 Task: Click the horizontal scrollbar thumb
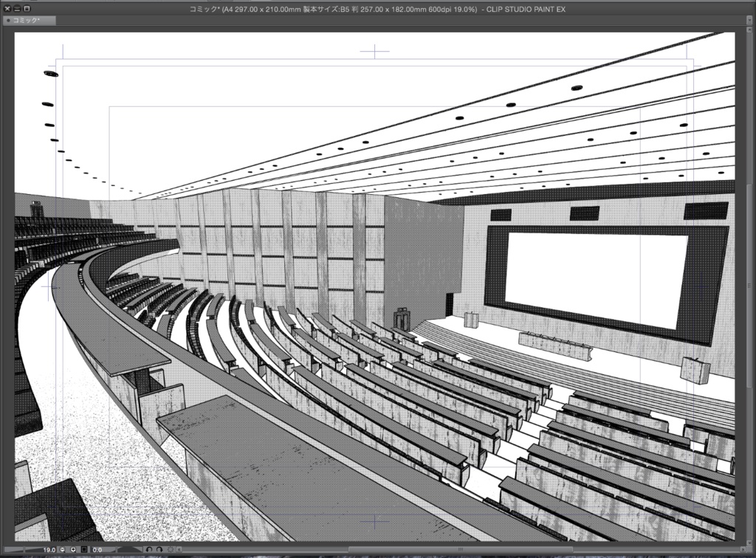461,549
